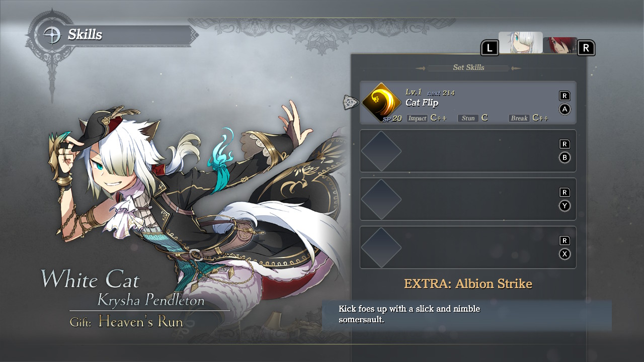Image resolution: width=644 pixels, height=362 pixels.
Task: Select the Cat Flip skill icon
Action: tap(381, 103)
